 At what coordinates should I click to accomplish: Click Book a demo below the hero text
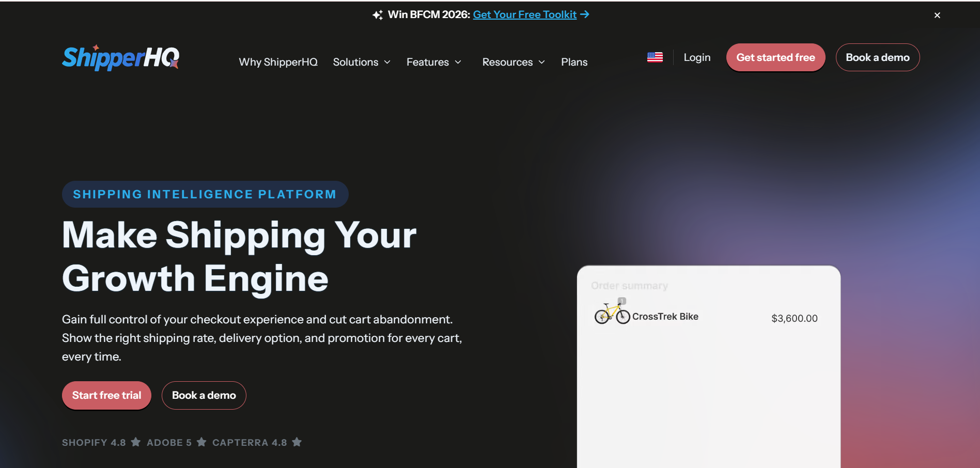(204, 395)
